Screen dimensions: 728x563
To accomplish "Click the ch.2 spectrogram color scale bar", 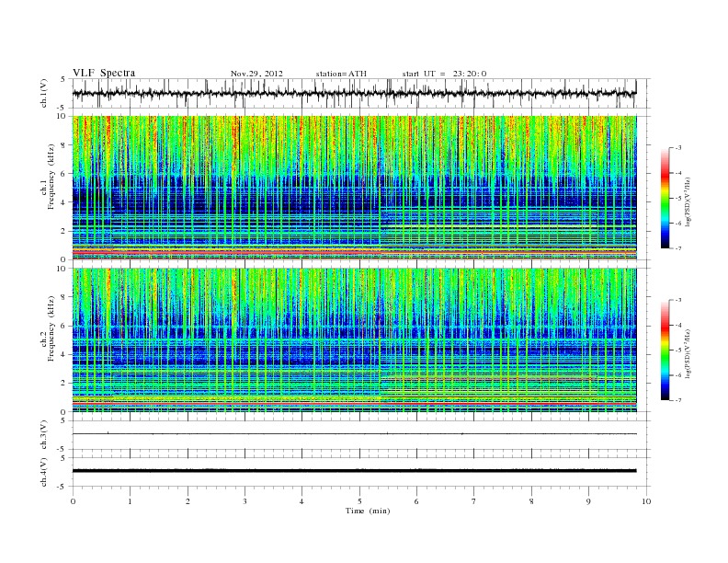I will [665, 350].
